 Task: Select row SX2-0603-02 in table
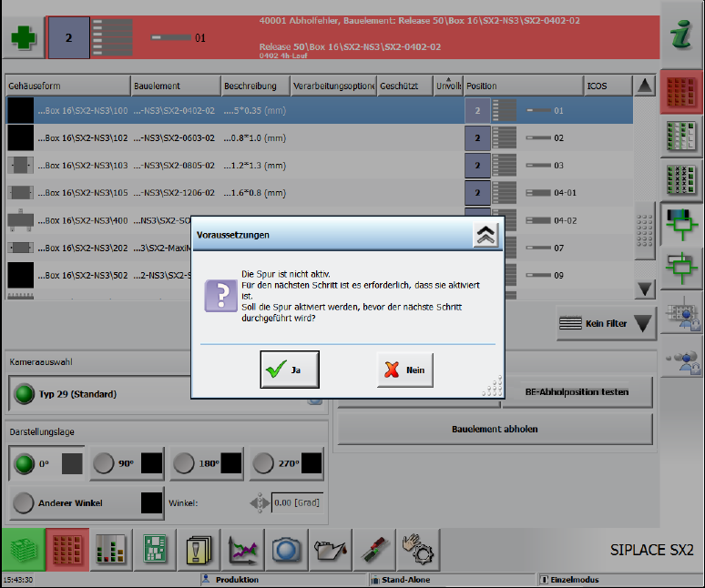[x=319, y=138]
